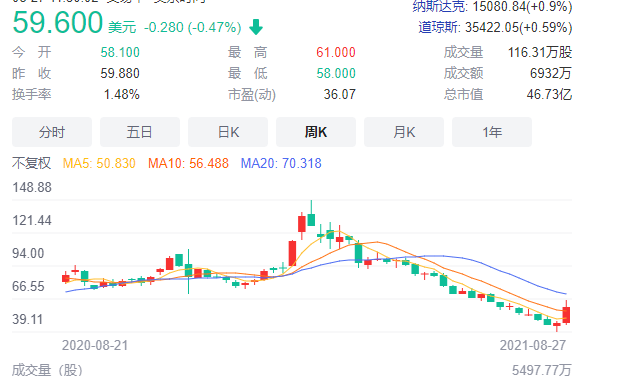Viewport: 639px width, 376px height.
Task: Select the 周K chart tab
Action: tap(316, 132)
